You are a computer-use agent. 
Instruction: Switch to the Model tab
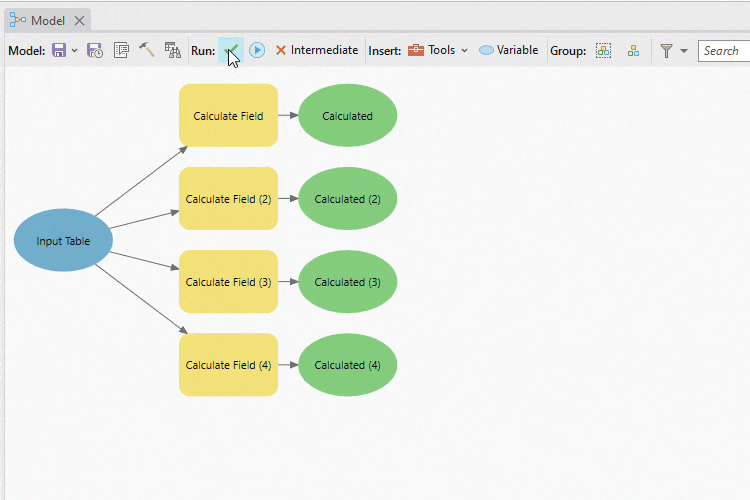(47, 20)
